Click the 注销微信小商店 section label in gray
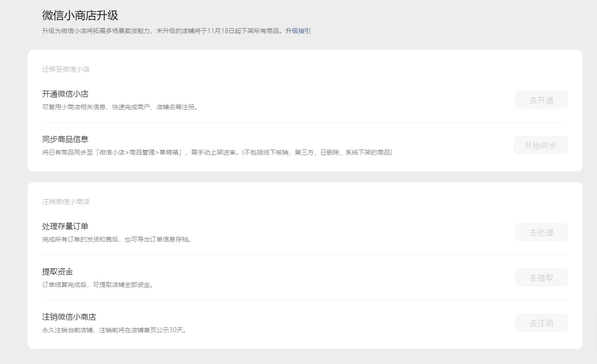The height and width of the screenshot is (364, 597). [66, 202]
